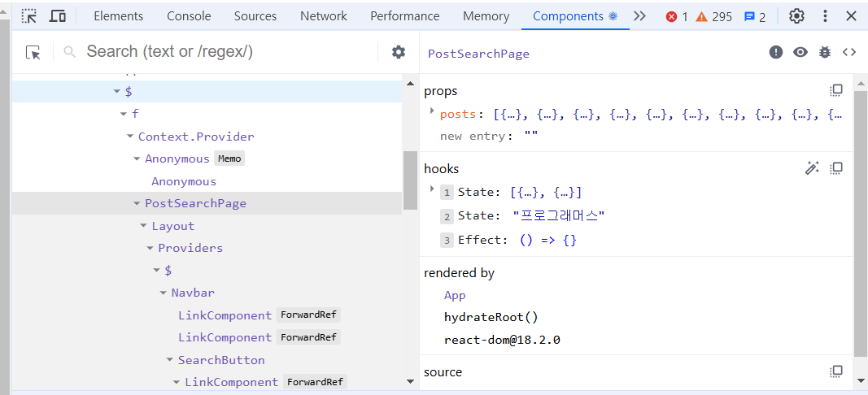868x395 pixels.
Task: Click the inspector panel scrollbar thumb
Action: tap(861, 224)
